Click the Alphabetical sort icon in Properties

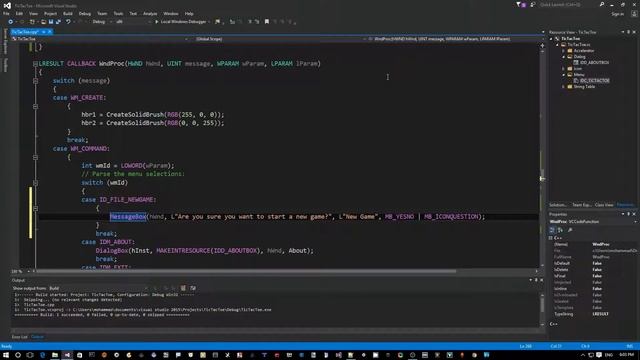coord(560,230)
